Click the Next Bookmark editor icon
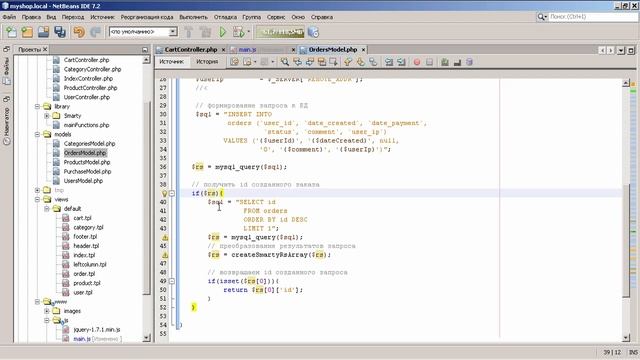Screen dimensions: 640x360 tap(360, 62)
